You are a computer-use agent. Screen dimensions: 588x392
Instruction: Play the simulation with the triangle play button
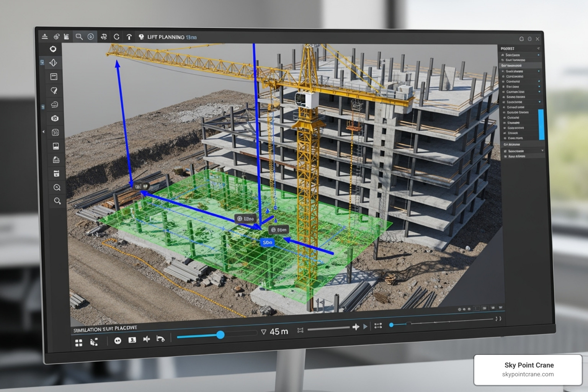point(365,327)
